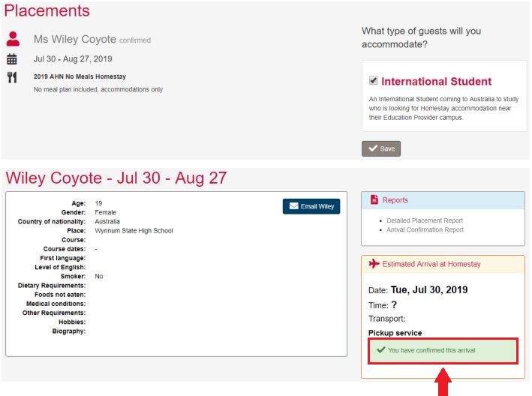Click the Placements page heading
The width and height of the screenshot is (532, 396).
click(47, 10)
